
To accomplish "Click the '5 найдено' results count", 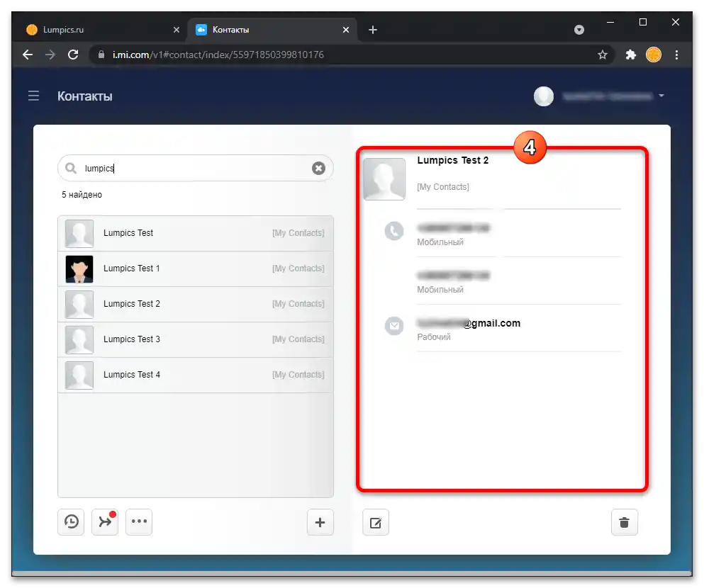I will pyautogui.click(x=82, y=195).
